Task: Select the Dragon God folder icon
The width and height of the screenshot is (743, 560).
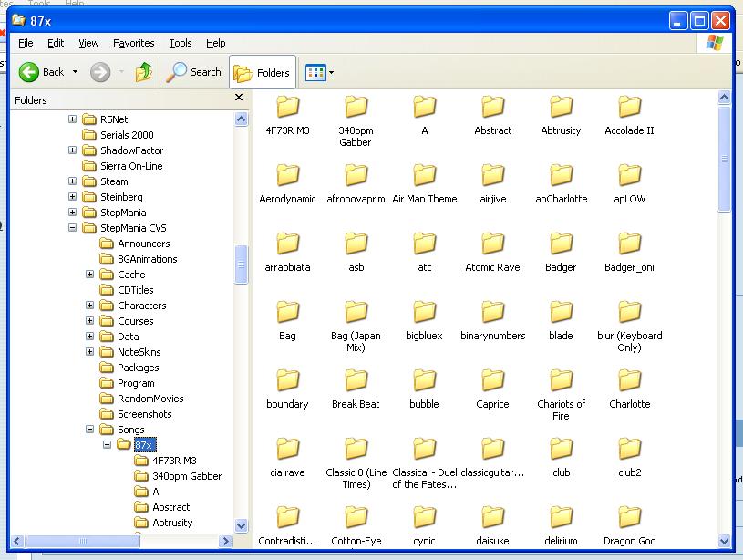Action: coord(629,517)
